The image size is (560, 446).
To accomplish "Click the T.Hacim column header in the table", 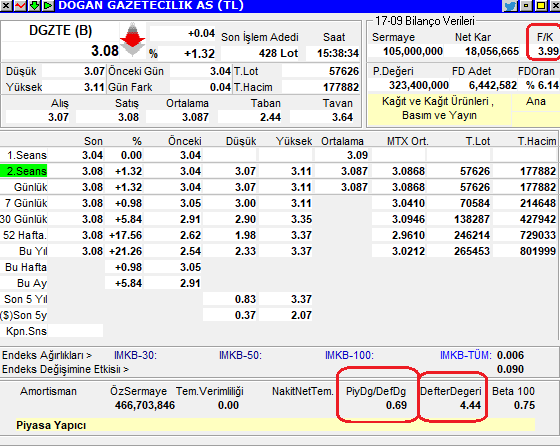I will coord(537,141).
